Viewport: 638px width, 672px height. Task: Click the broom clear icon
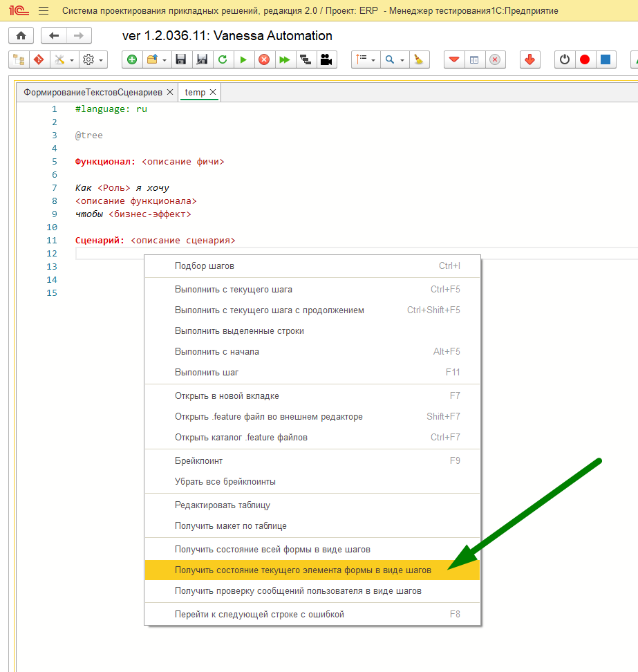point(419,59)
